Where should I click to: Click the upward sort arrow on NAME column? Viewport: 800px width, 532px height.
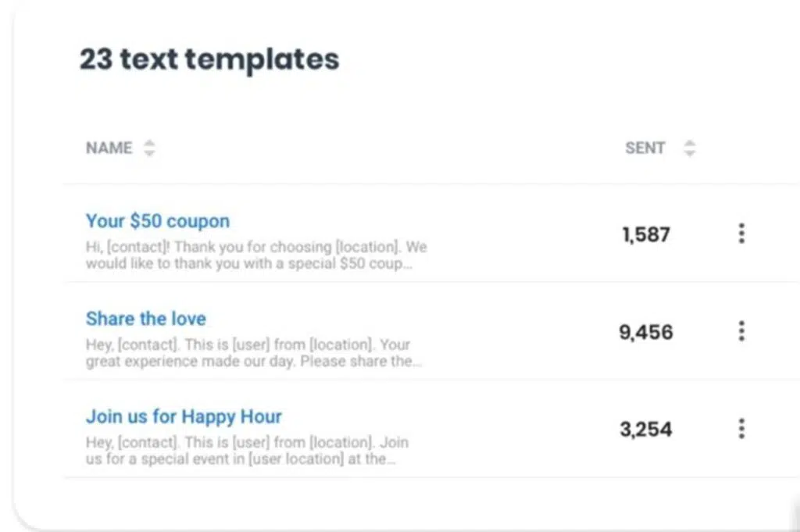click(148, 143)
